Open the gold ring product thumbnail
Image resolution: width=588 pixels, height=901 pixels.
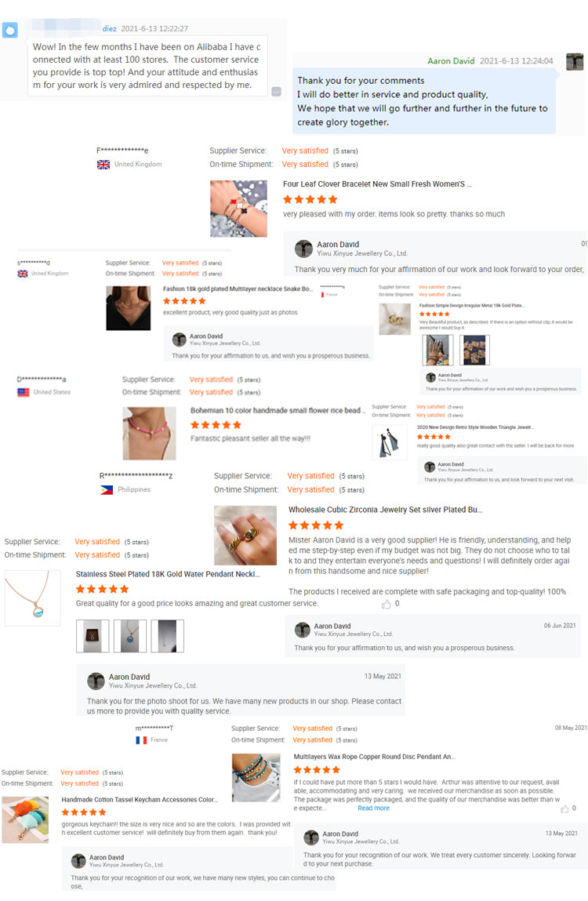coord(245,536)
